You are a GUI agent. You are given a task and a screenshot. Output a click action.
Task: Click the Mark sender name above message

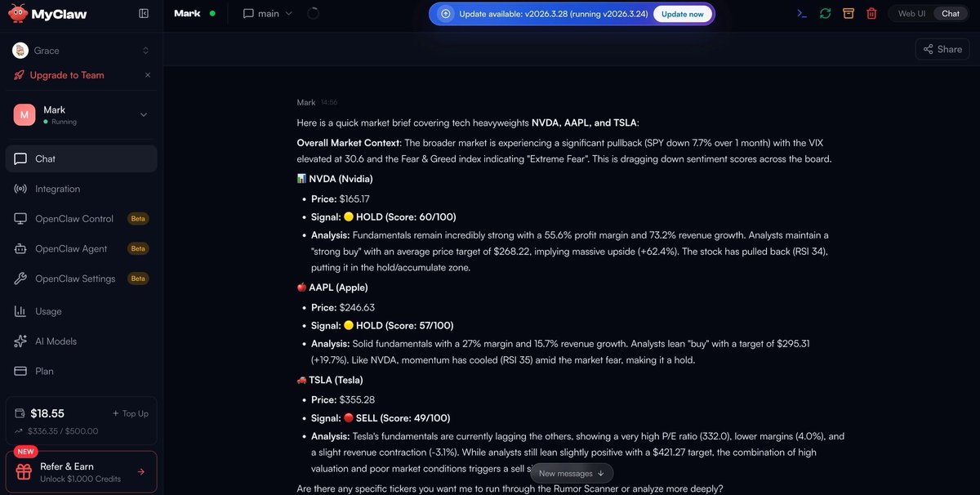pos(306,103)
